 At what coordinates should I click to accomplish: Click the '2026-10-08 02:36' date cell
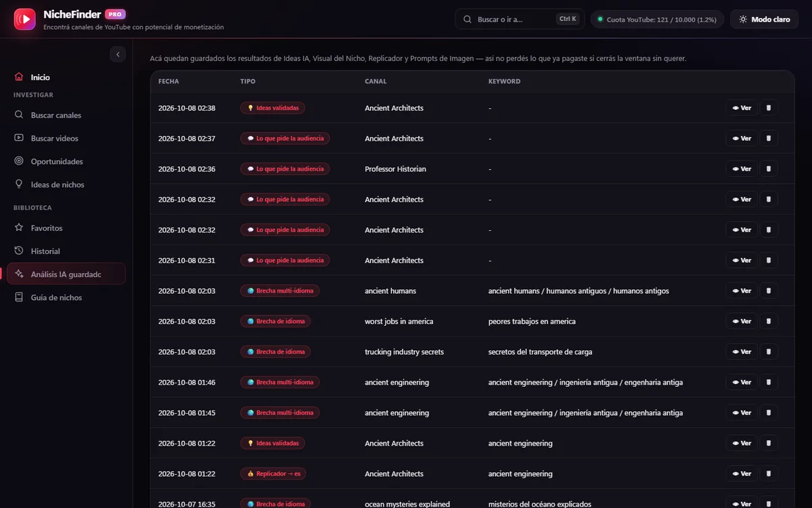coord(187,169)
